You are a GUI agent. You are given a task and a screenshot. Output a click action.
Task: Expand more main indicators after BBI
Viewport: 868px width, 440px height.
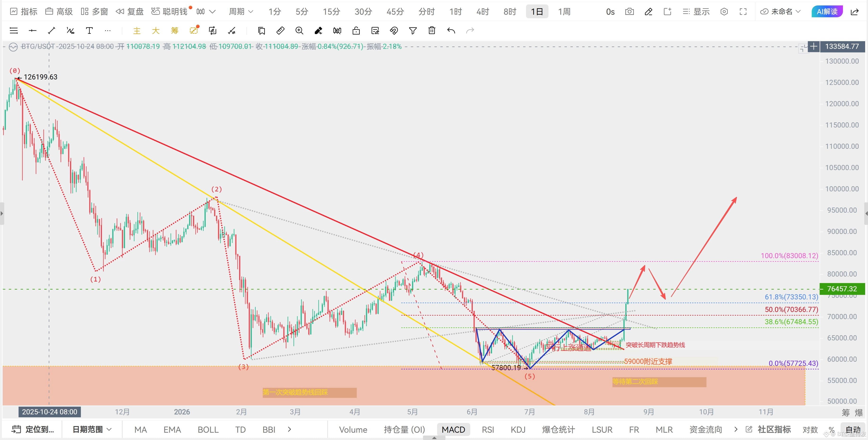tap(289, 430)
